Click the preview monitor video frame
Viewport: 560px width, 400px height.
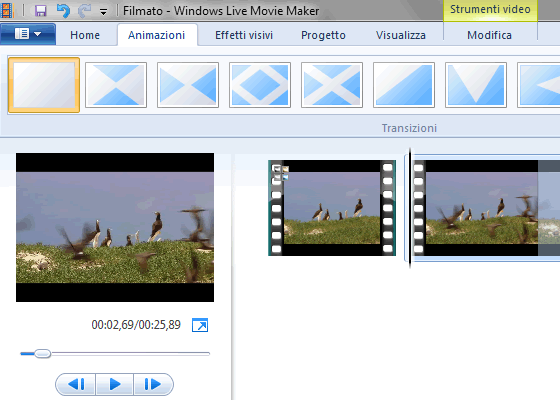tap(115, 228)
